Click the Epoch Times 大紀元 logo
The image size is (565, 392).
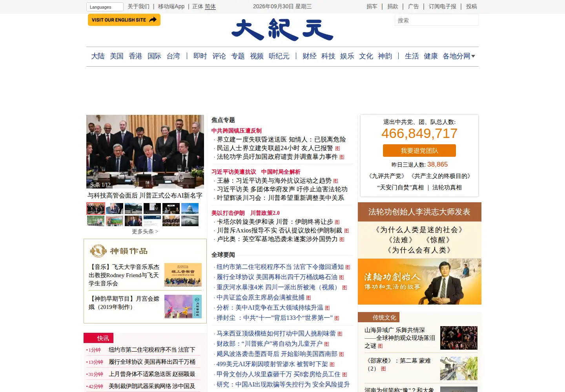(282, 30)
